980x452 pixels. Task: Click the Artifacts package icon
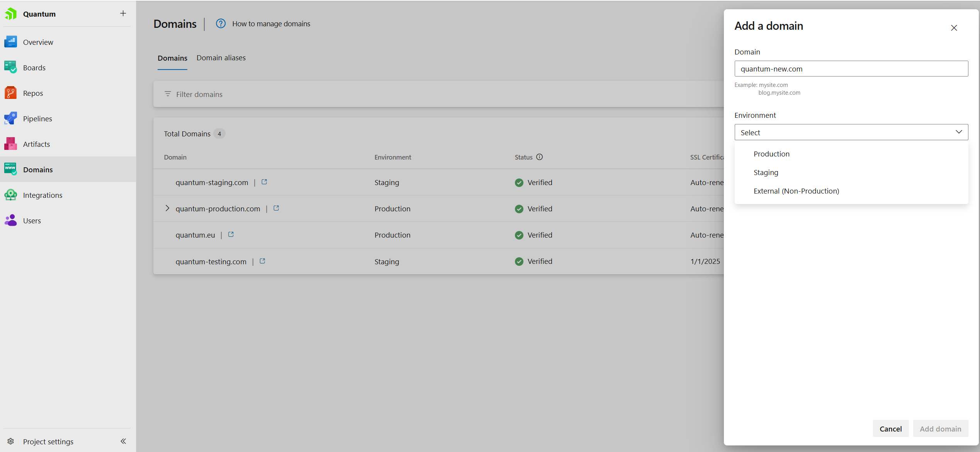pyautogui.click(x=10, y=144)
